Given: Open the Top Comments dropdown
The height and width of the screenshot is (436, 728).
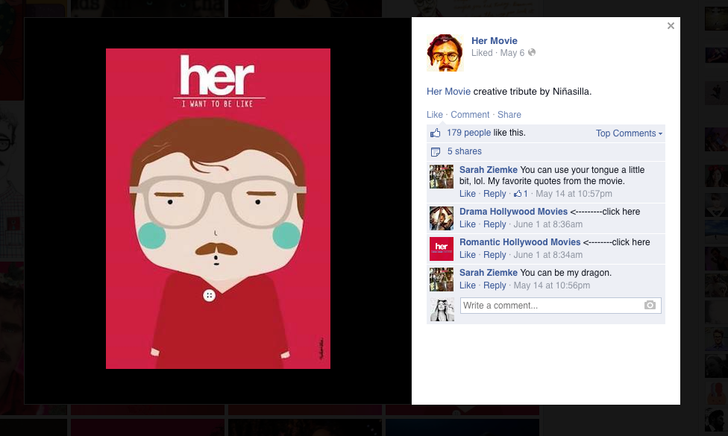Looking at the screenshot, I should coord(629,133).
